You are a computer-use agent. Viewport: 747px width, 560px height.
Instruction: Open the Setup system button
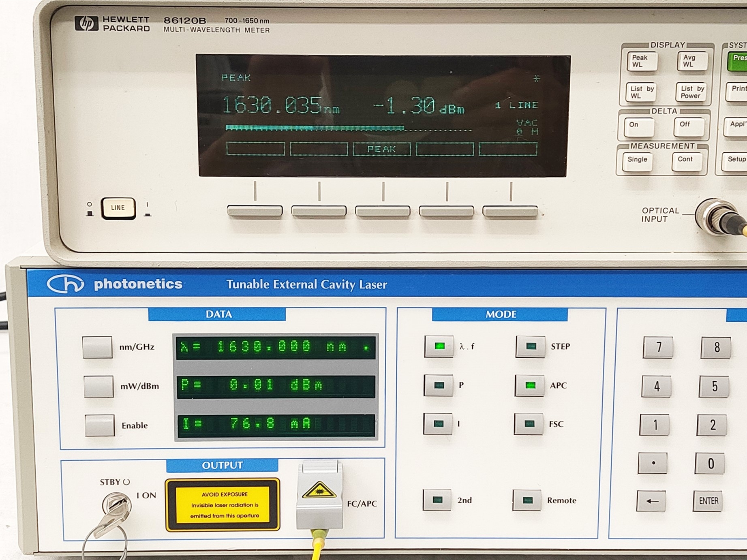pyautogui.click(x=735, y=162)
